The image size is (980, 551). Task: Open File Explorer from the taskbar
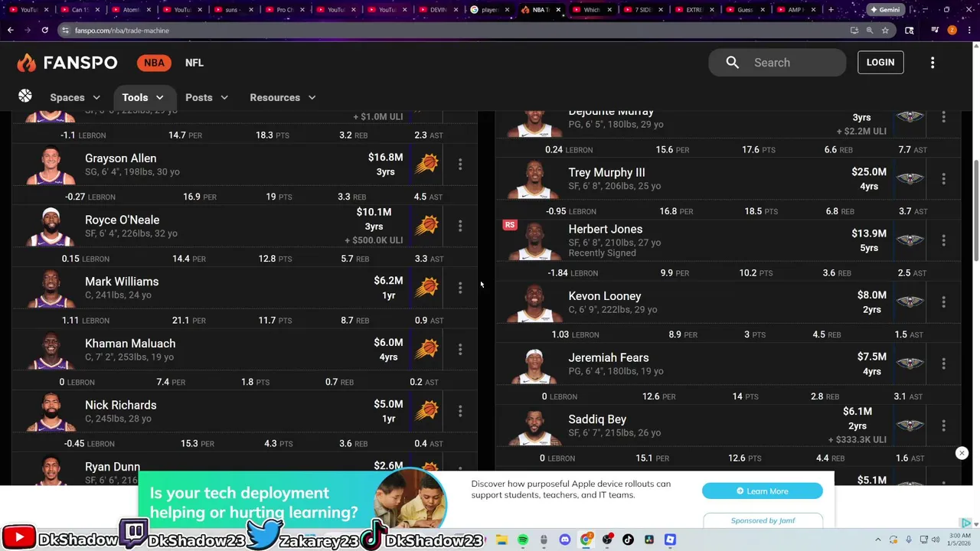[x=501, y=540]
